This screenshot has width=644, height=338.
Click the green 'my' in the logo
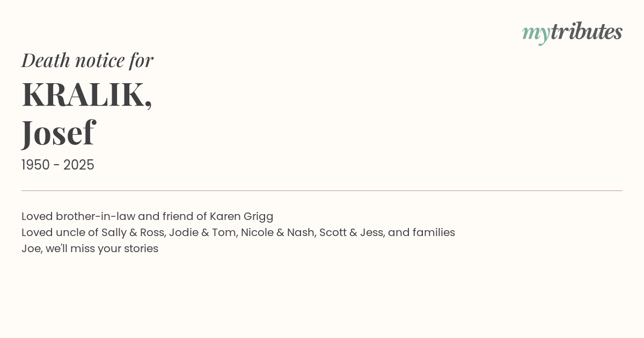(x=536, y=34)
